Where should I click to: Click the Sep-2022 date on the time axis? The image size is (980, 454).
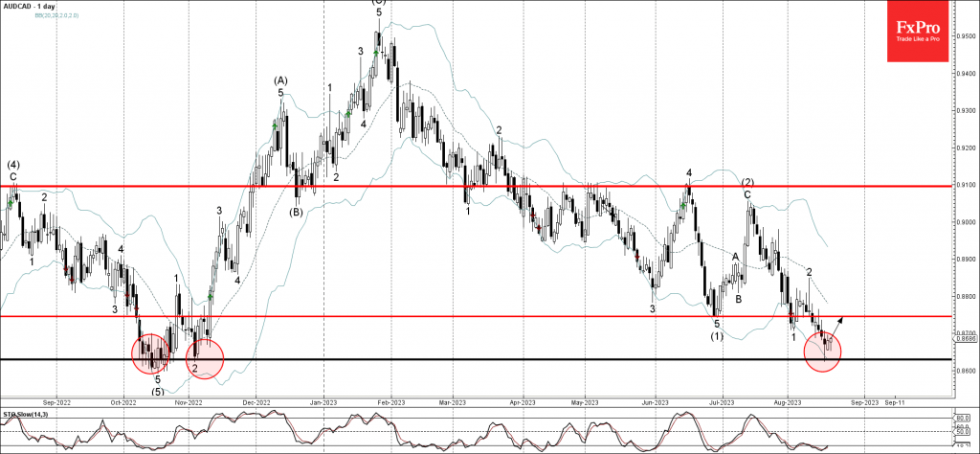coord(56,403)
